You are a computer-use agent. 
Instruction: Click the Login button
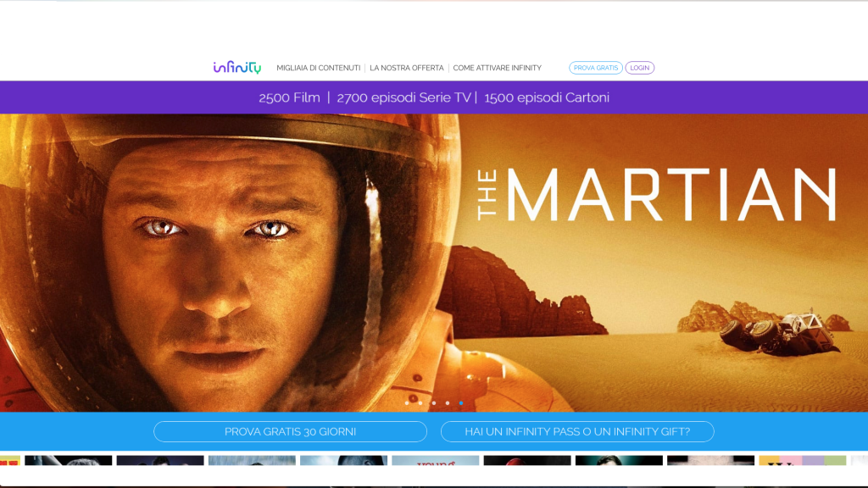[x=640, y=68]
